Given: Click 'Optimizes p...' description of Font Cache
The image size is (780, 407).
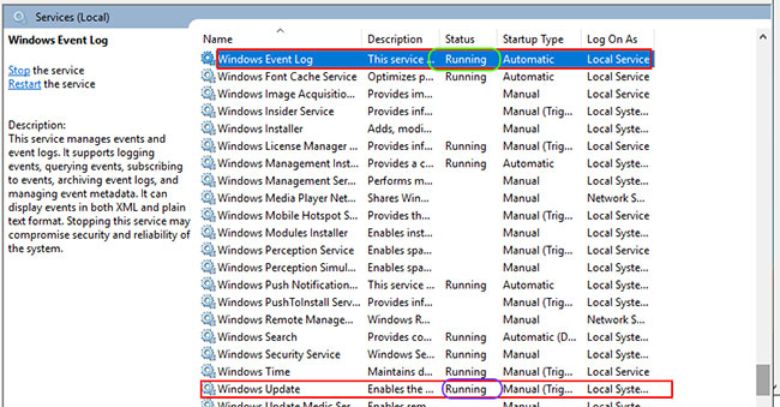Looking at the screenshot, I should (400, 77).
